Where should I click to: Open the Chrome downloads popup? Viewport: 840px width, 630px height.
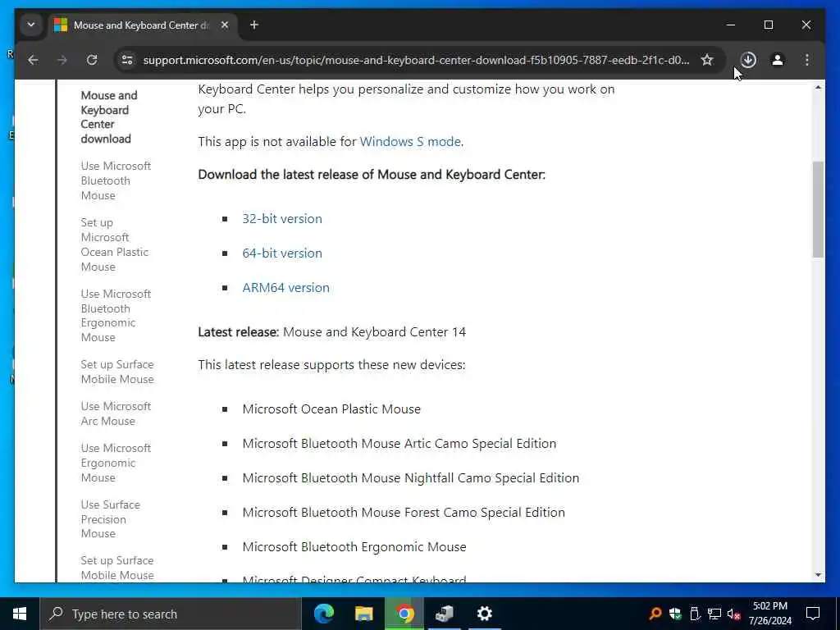click(748, 60)
